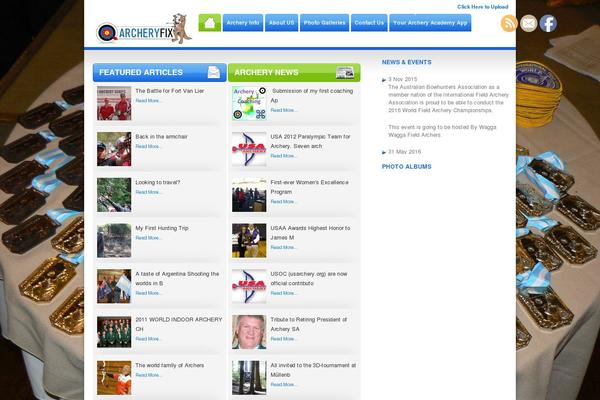Open Your Archery Academy App menu
600x400 pixels.
[430, 23]
